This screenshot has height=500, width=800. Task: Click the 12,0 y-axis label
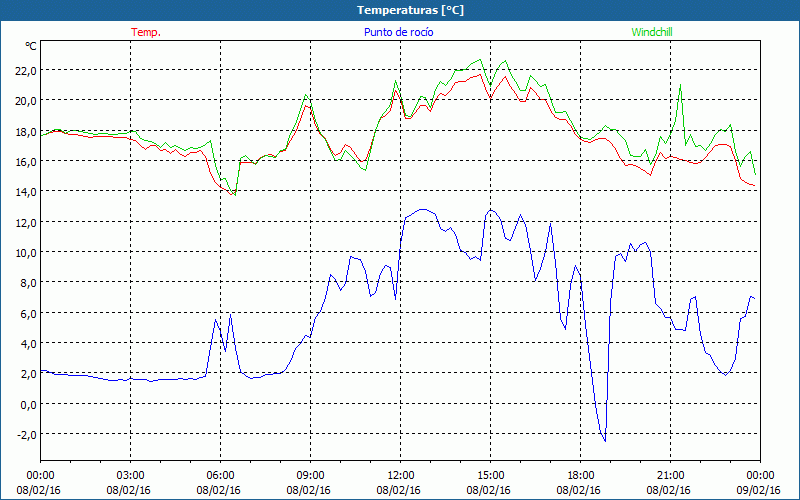(26, 222)
